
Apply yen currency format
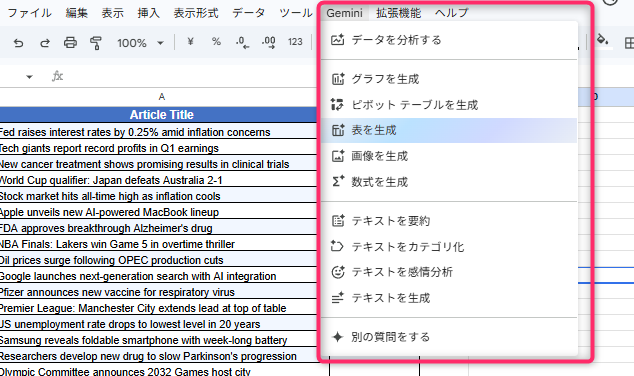pyautogui.click(x=190, y=41)
